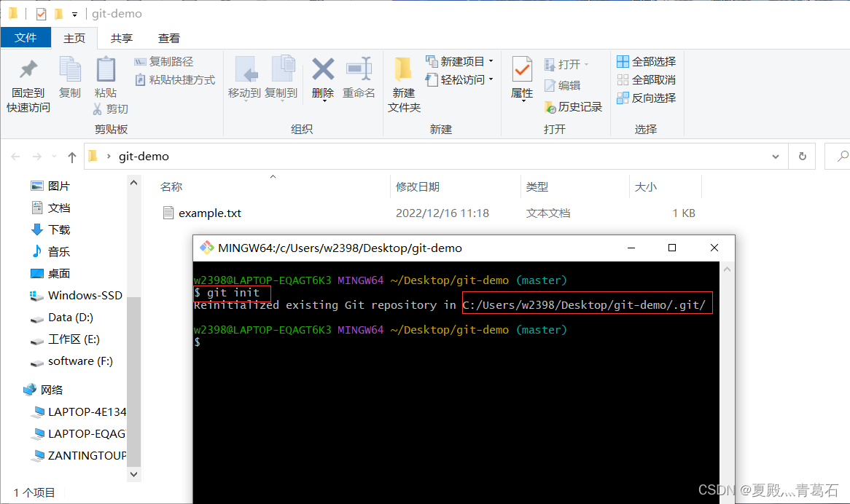Select 网络 Network in sidebar
This screenshot has height=504, width=850.
43,390
